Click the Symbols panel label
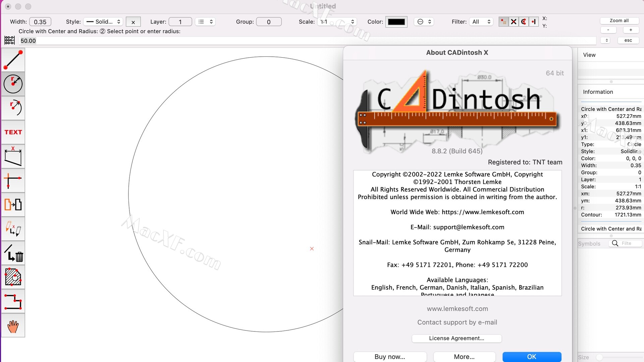The width and height of the screenshot is (644, 362). [x=589, y=244]
